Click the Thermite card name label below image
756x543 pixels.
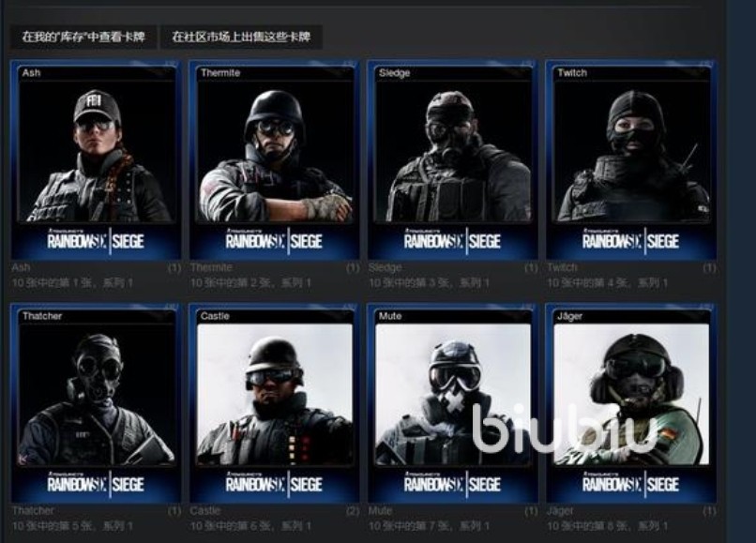tap(211, 267)
